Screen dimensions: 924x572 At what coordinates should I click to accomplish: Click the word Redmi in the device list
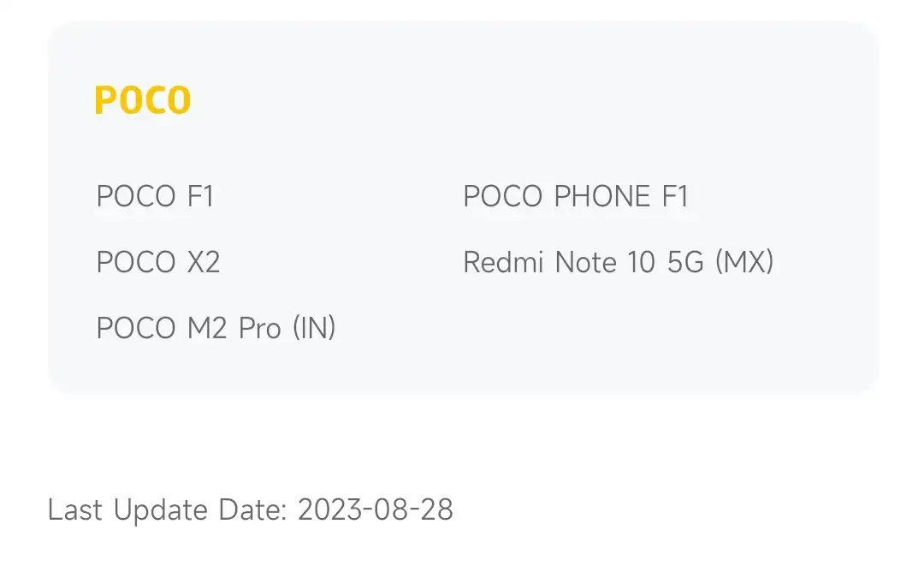(x=503, y=262)
